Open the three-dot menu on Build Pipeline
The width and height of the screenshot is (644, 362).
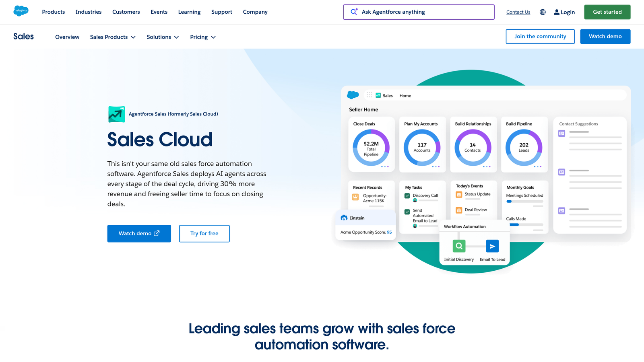click(538, 167)
